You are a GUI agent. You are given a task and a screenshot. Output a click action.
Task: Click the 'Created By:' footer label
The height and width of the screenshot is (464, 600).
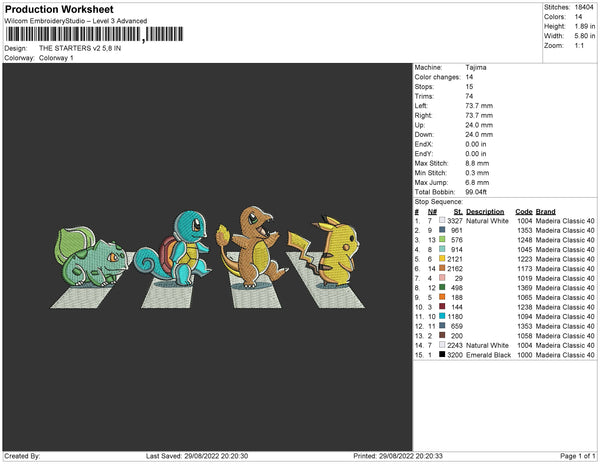pyautogui.click(x=22, y=456)
